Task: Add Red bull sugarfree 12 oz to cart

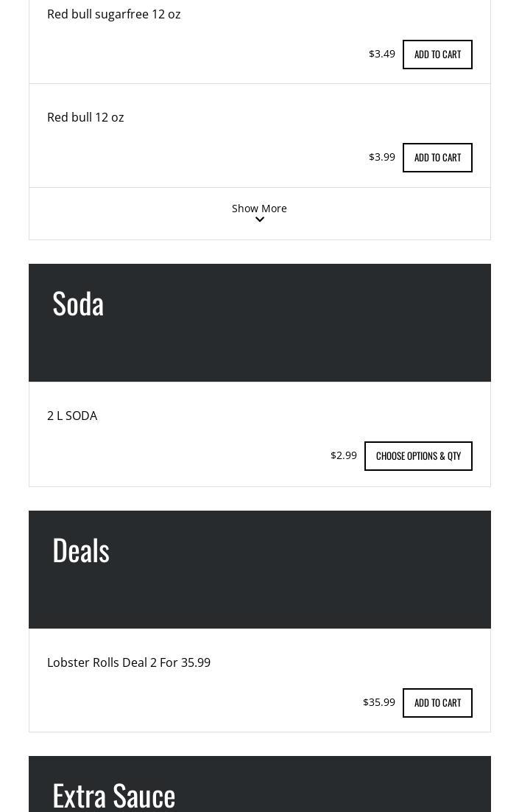Action: [437, 55]
